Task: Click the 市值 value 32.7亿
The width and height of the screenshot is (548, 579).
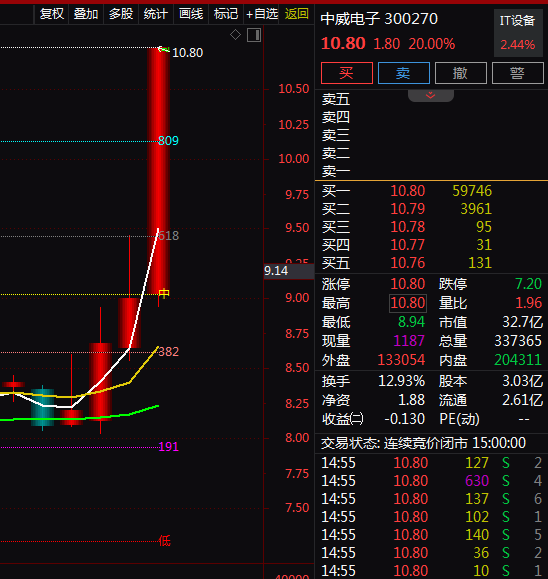Action: 523,322
